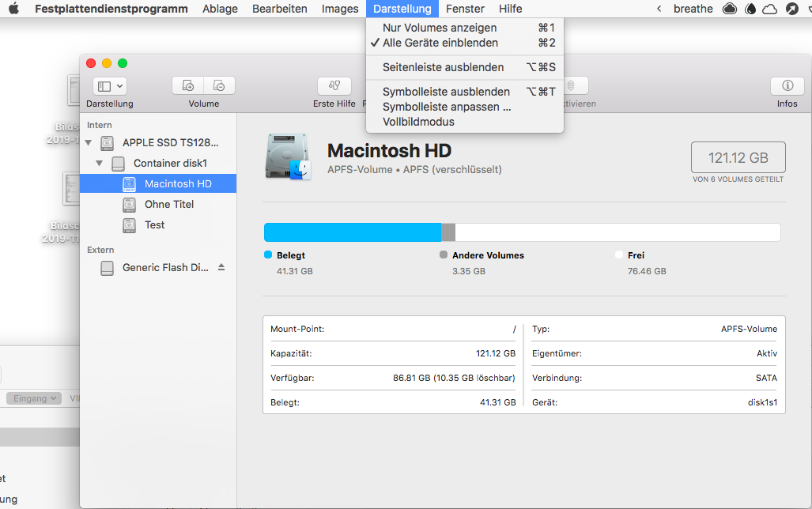812x509 pixels.
Task: Close the window with red button
Action: [91, 63]
